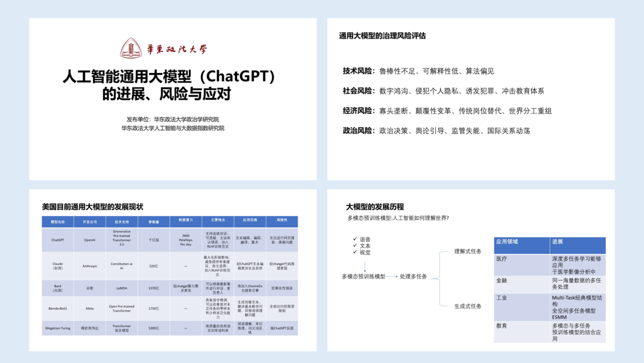Click the heading '大模型的发展历程'
This screenshot has width=644, height=363.
374,207
